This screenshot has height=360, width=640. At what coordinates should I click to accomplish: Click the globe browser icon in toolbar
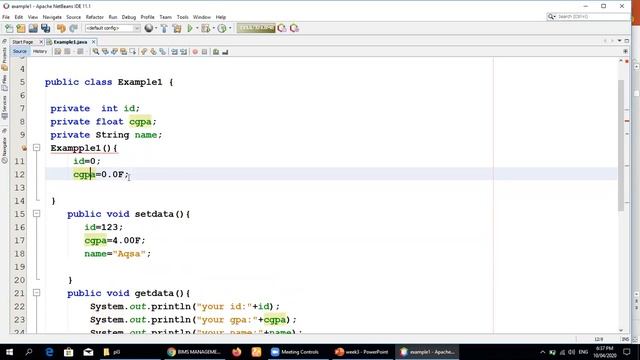[x=149, y=28]
